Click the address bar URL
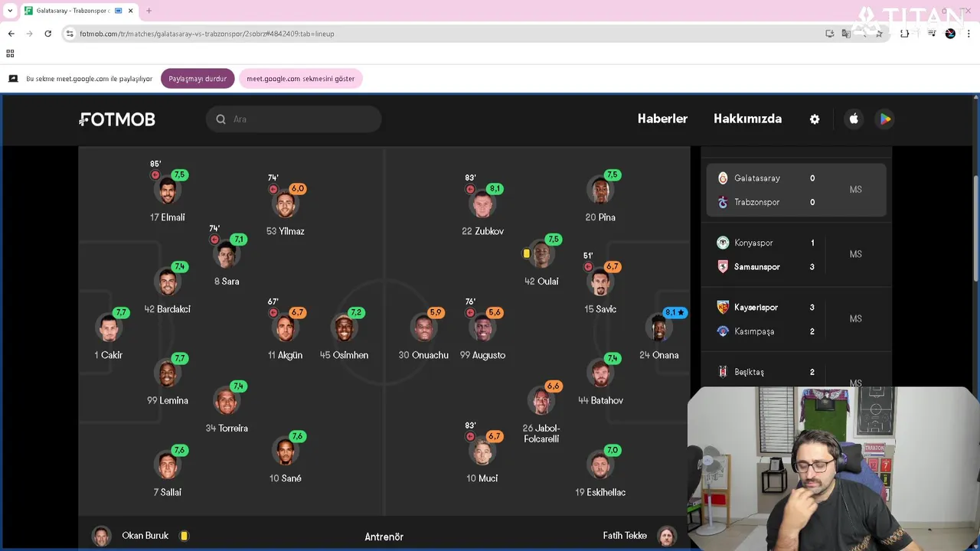The width and height of the screenshot is (980, 551). tap(207, 34)
